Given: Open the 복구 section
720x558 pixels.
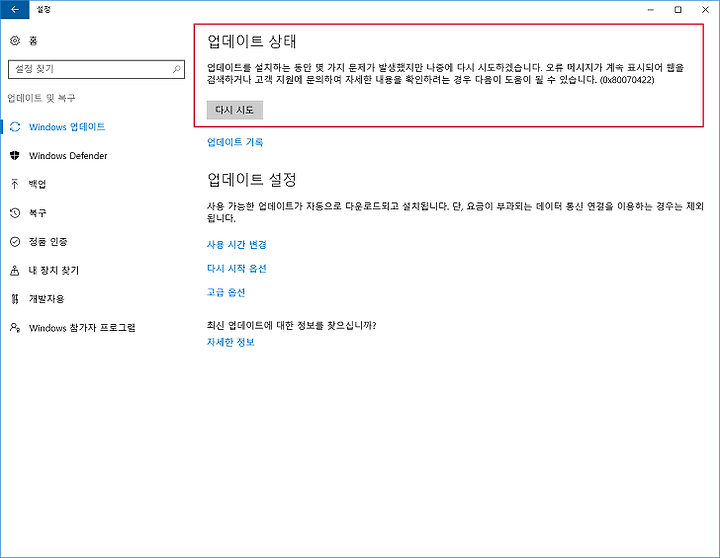Looking at the screenshot, I should click(x=37, y=213).
